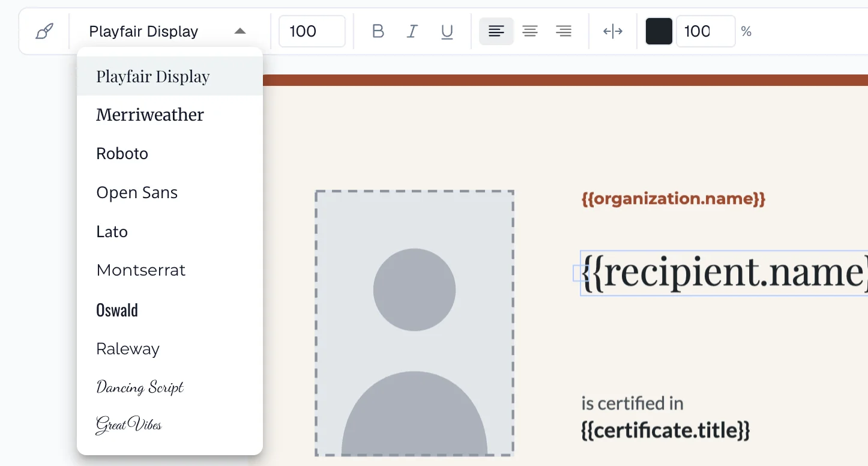Select the Open Sans font option
The width and height of the screenshot is (868, 466).
(x=170, y=193)
